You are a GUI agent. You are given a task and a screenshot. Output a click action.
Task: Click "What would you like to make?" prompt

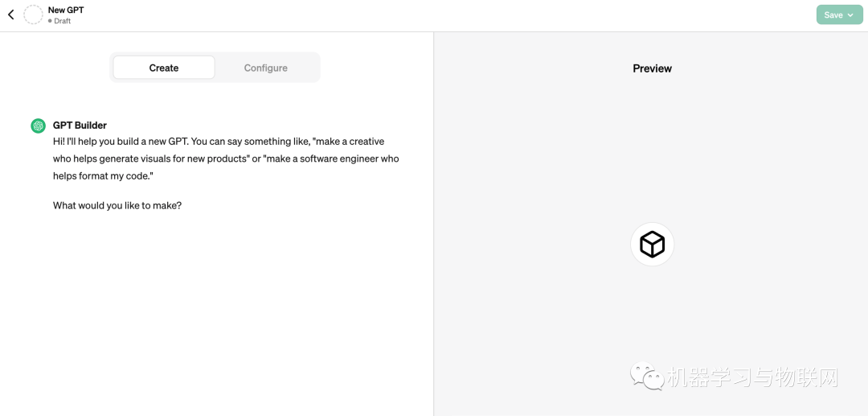[117, 205]
